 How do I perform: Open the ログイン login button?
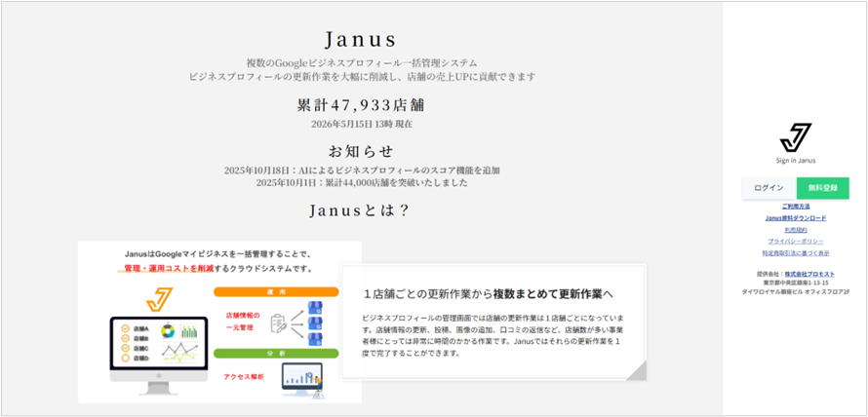tap(769, 188)
